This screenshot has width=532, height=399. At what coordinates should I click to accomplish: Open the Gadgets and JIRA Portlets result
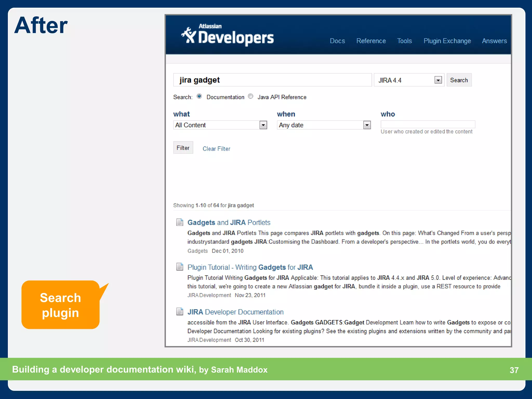229,223
